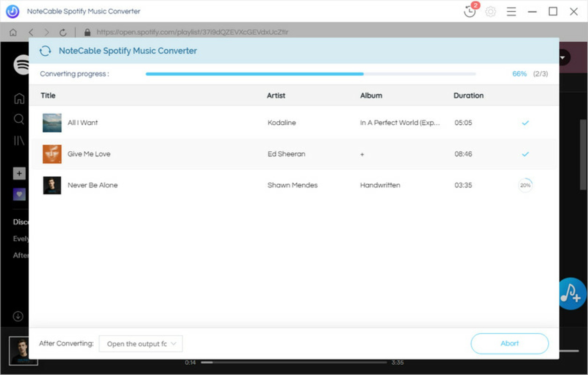Open the settings gear icon

point(491,12)
